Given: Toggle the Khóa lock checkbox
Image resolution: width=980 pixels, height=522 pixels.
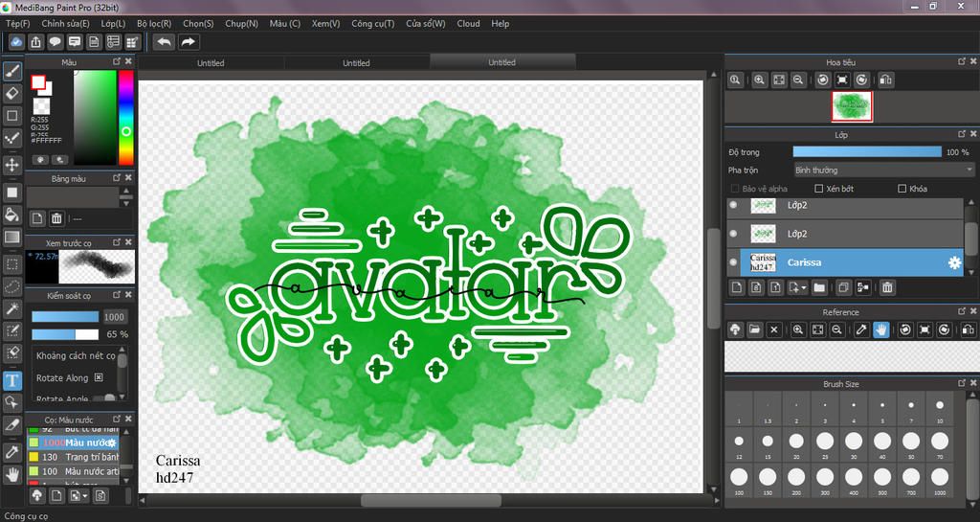Looking at the screenshot, I should click(x=902, y=188).
